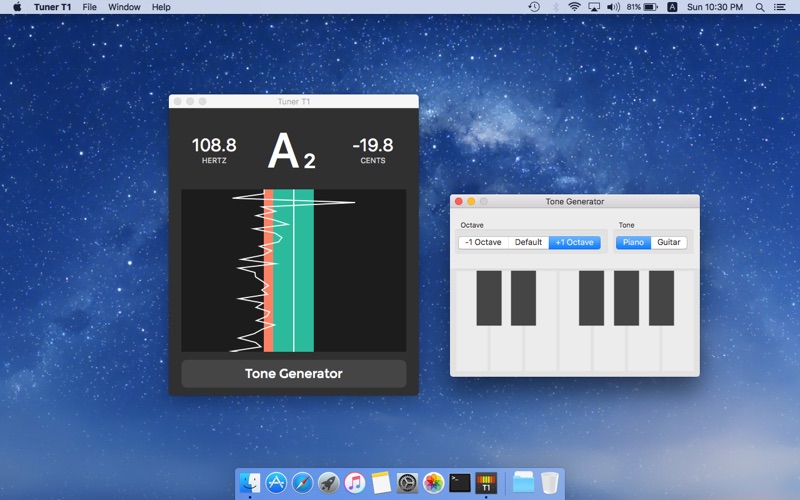This screenshot has width=800, height=500.
Task: Click the Tone Generator button in Tuner
Action: coord(294,373)
